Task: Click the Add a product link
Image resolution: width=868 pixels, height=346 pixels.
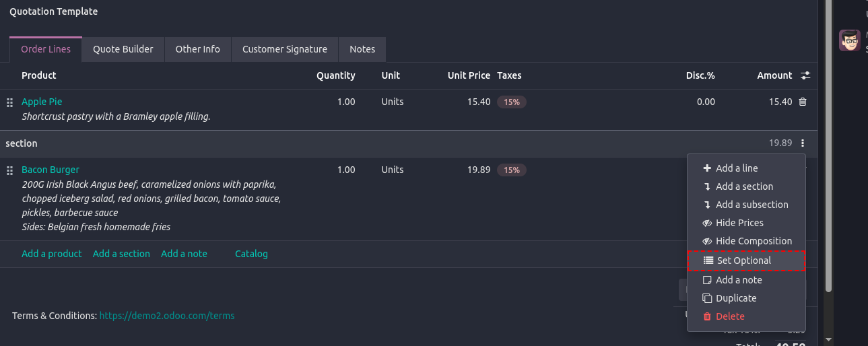Action: coord(52,254)
